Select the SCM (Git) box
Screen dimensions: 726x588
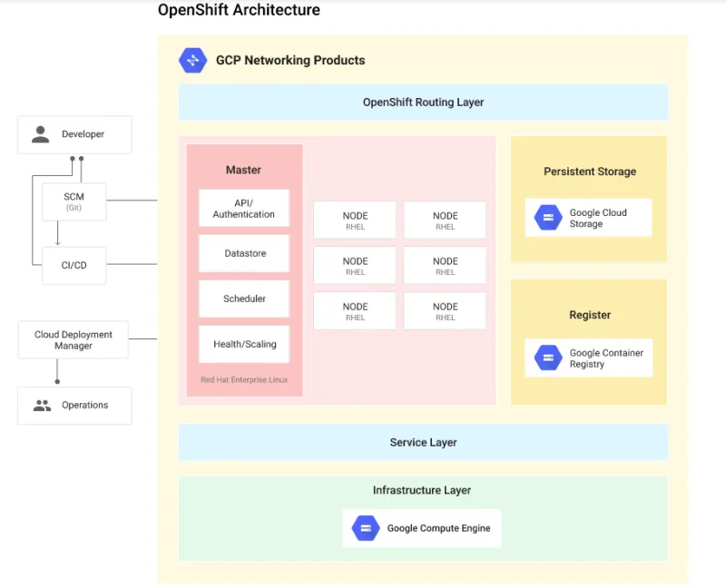tap(74, 201)
